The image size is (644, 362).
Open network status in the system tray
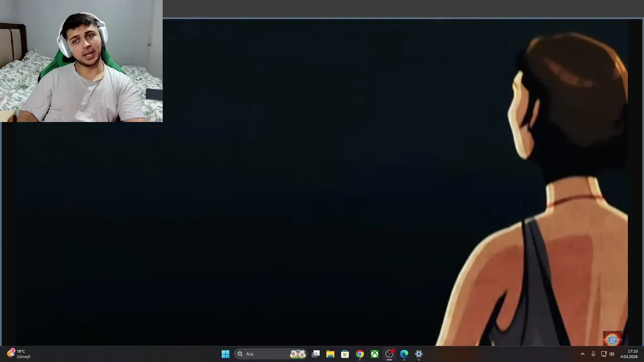point(604,354)
